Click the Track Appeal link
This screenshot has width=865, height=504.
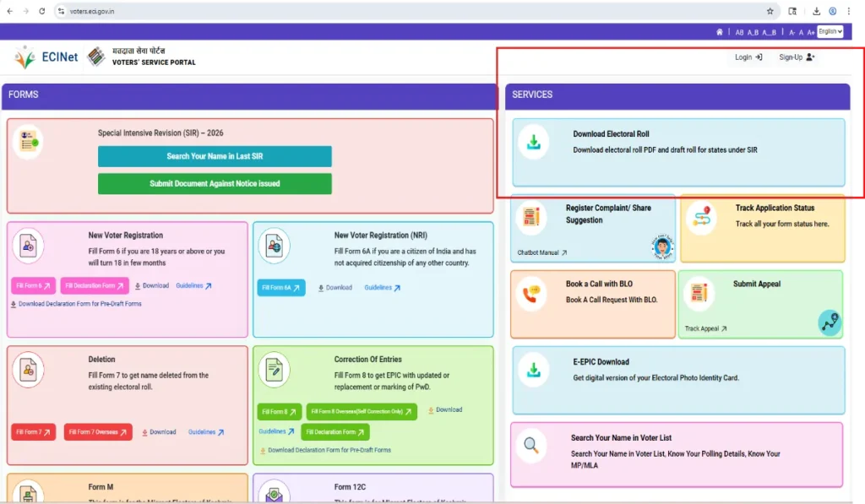[x=705, y=328]
